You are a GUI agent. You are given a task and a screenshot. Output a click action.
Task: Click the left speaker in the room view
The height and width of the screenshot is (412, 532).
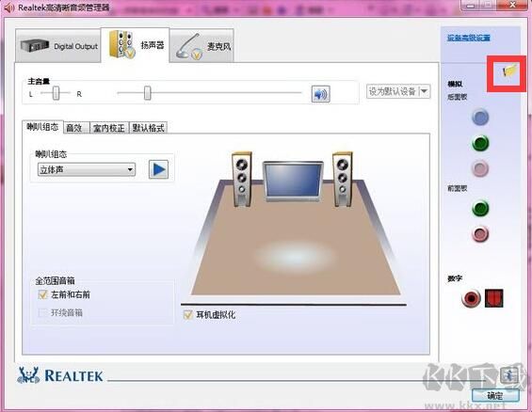[242, 180]
